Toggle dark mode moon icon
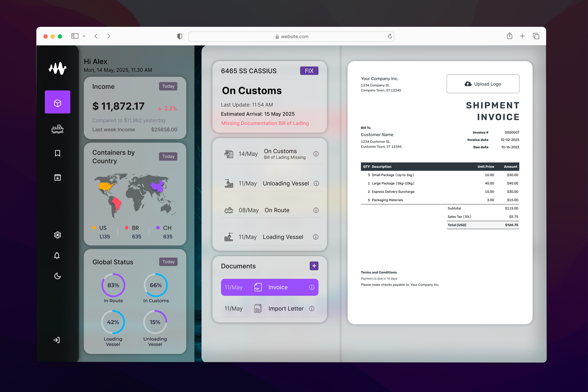 (58, 276)
